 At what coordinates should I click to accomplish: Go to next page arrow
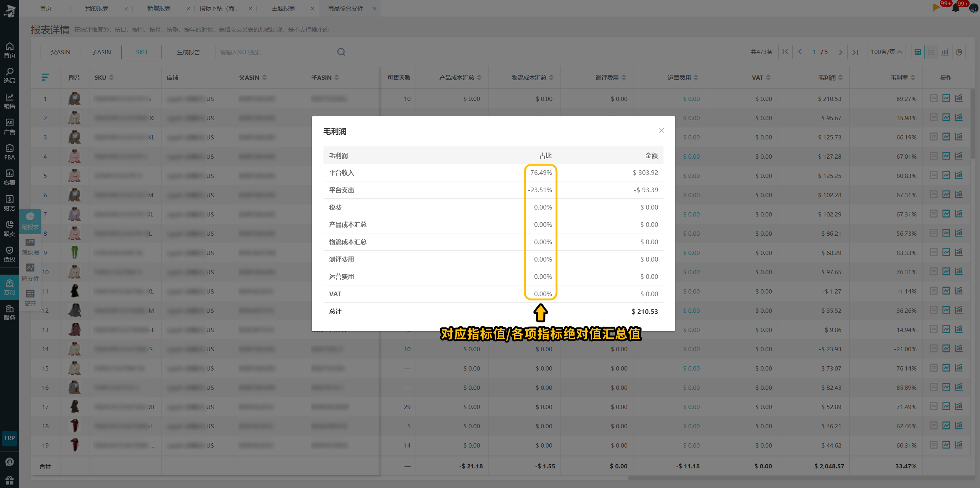840,52
